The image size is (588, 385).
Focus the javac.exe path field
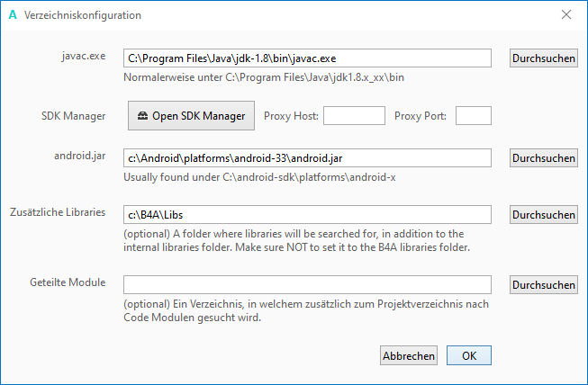(x=306, y=58)
